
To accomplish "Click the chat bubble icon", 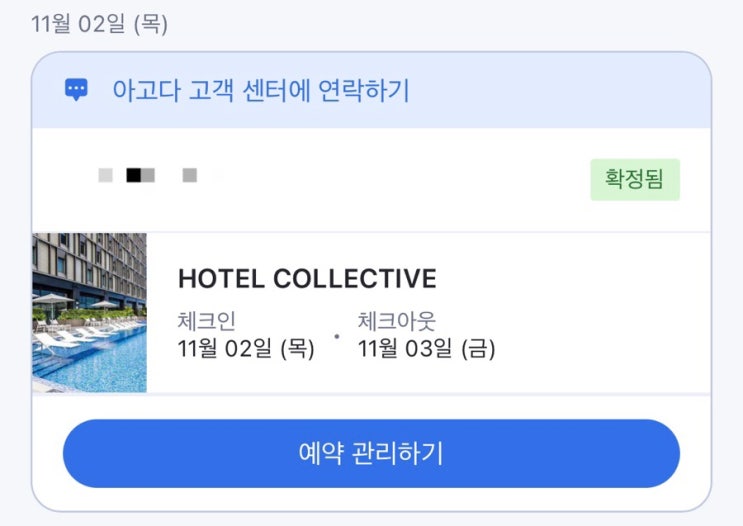I will tap(76, 90).
